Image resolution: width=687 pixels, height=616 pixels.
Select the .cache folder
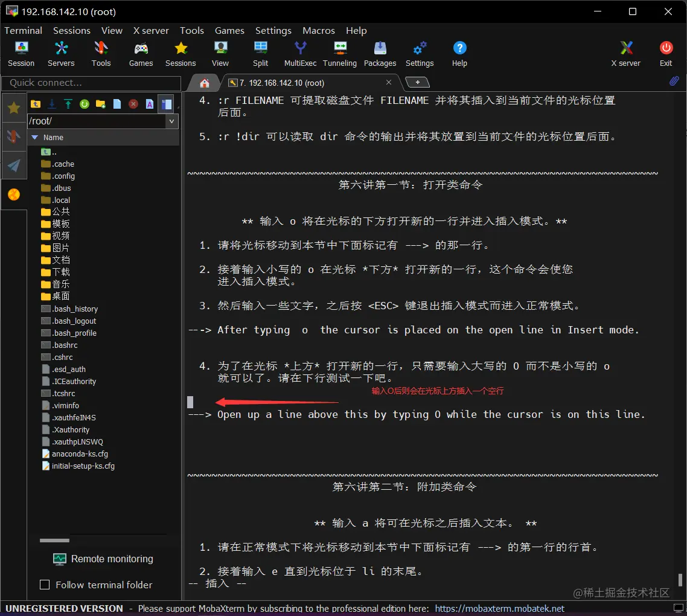58,164
